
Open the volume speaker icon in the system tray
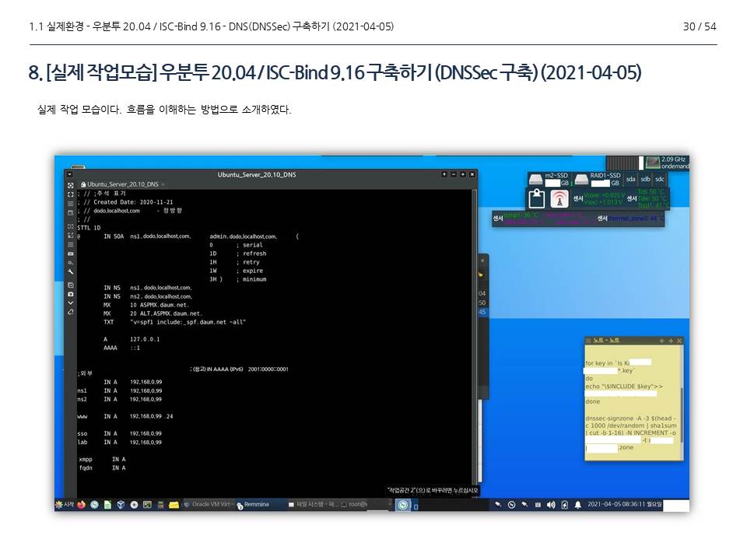(551, 505)
